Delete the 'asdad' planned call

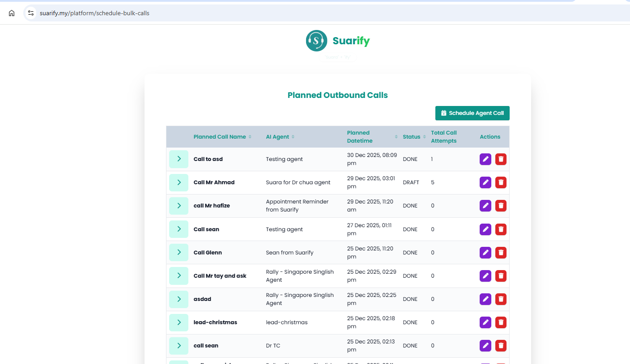pyautogui.click(x=501, y=299)
